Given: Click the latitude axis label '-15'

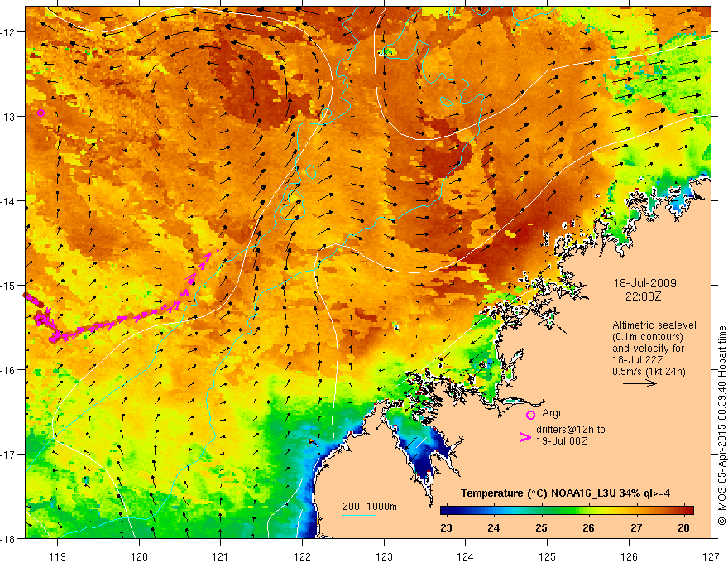Looking at the screenshot, I should click(x=8, y=285).
